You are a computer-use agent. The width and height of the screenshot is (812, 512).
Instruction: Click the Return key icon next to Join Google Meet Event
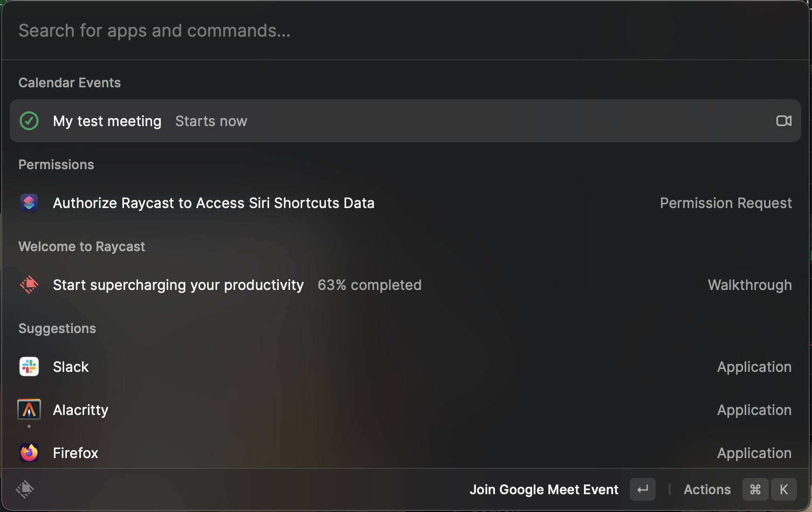pos(643,489)
